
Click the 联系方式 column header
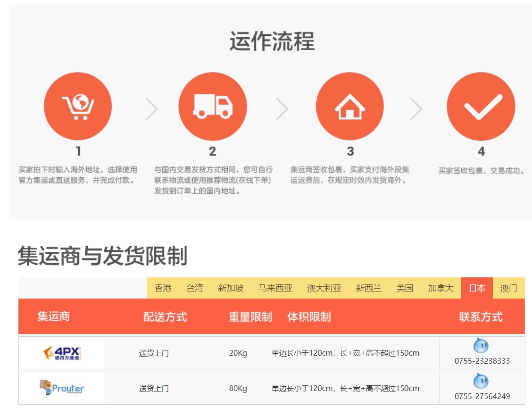[481, 316]
